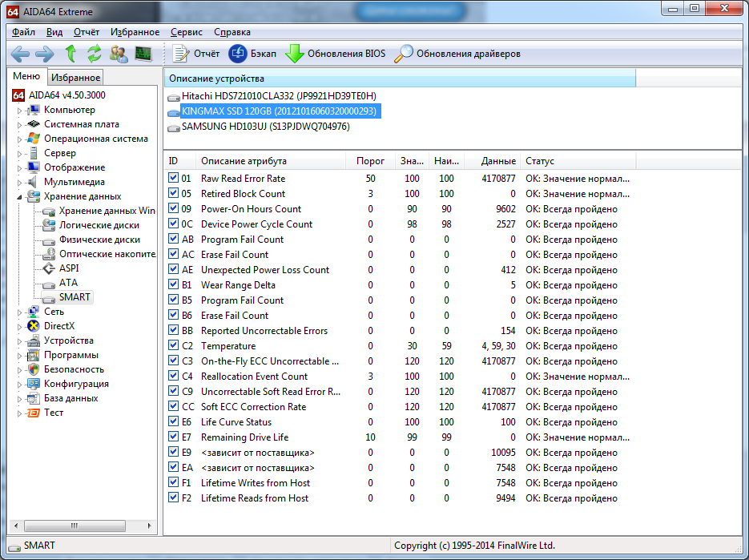The image size is (749, 560).
Task: Click the Отображение monitor icon
Action: click(x=34, y=167)
